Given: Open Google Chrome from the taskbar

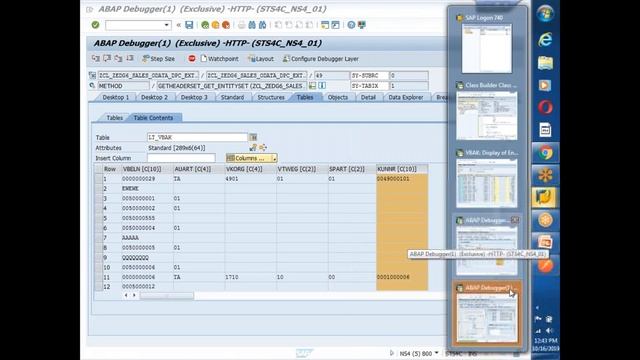Looking at the screenshot, I should [x=545, y=153].
